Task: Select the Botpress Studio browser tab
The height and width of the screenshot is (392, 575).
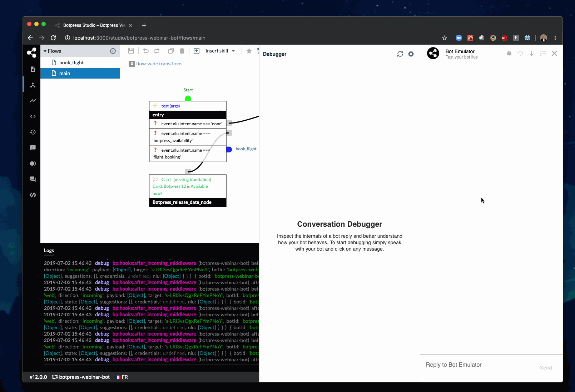Action: [x=94, y=25]
